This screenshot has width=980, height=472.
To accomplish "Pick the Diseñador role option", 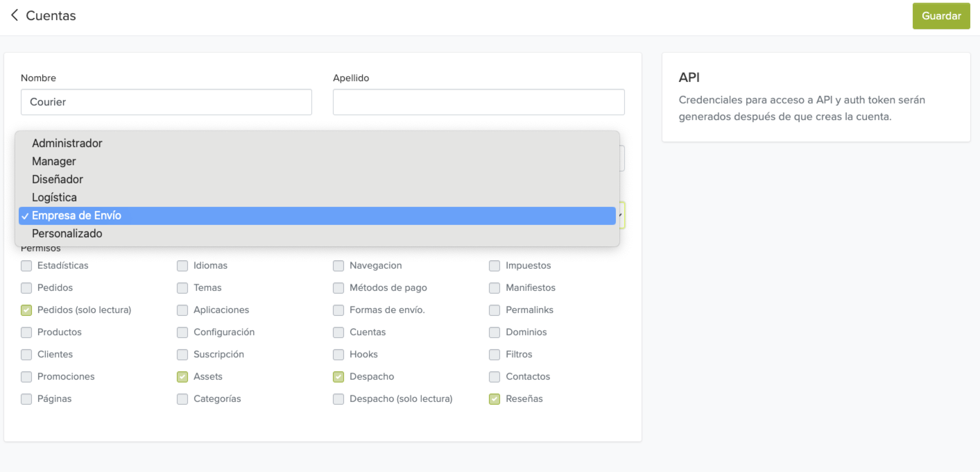I will coord(57,179).
